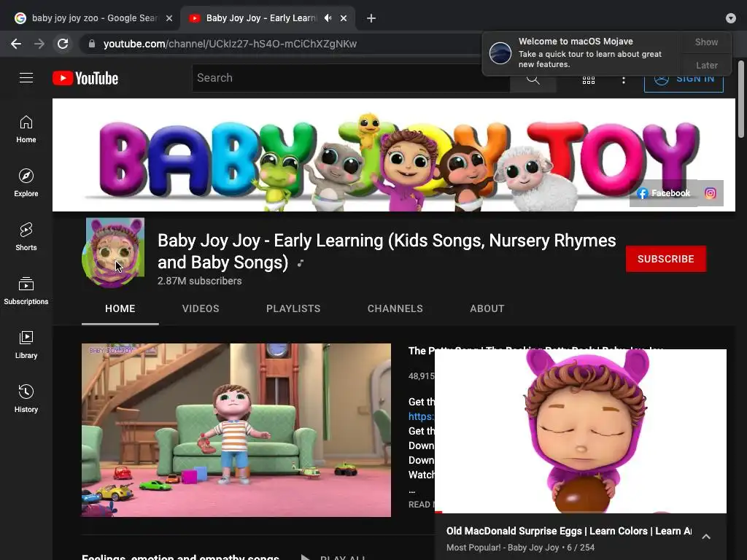The width and height of the screenshot is (747, 560).
Task: Select the HOME channel tab
Action: (x=120, y=308)
